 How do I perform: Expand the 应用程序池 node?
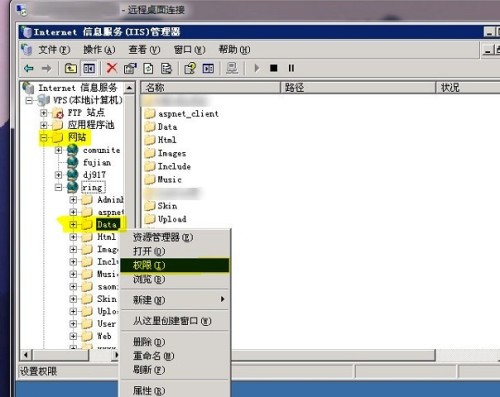click(x=43, y=125)
